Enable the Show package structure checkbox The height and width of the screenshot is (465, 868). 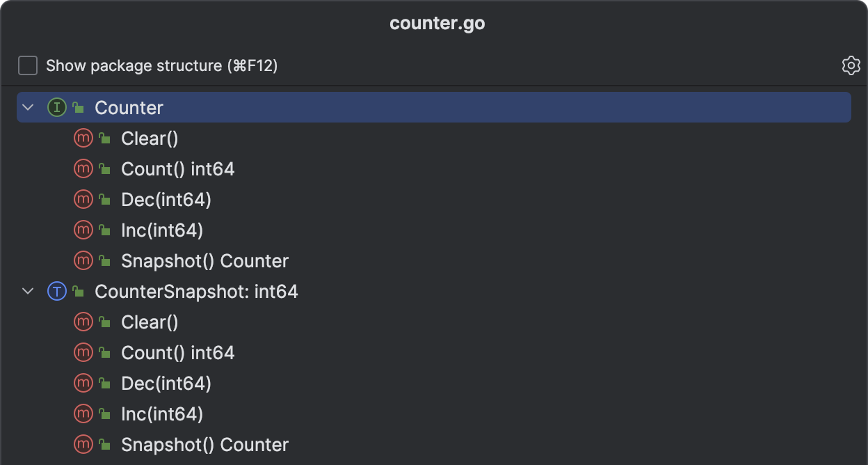pos(28,65)
